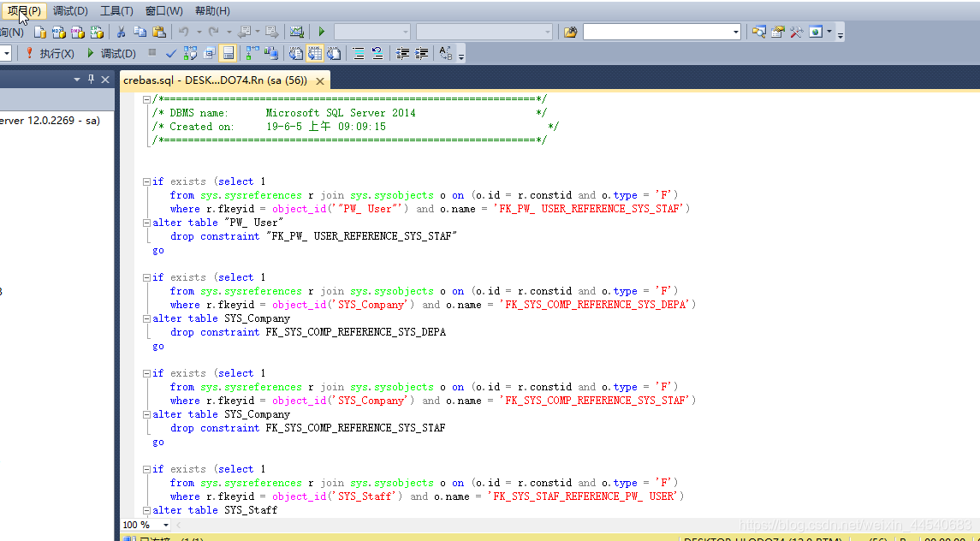Click the Increase Indent icon

(422, 53)
